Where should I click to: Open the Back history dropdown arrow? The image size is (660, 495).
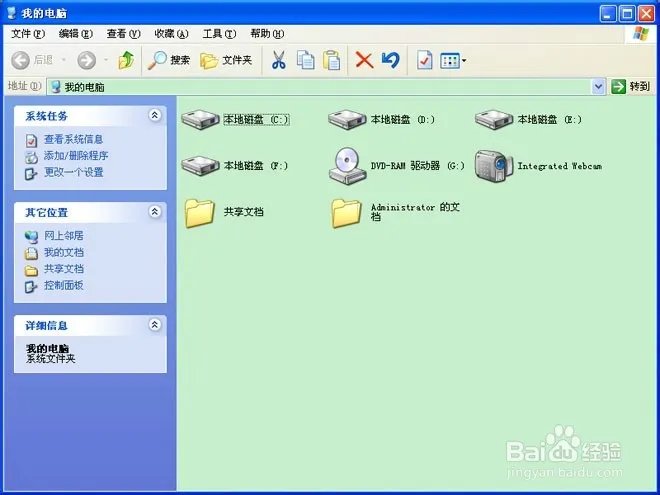tap(64, 60)
